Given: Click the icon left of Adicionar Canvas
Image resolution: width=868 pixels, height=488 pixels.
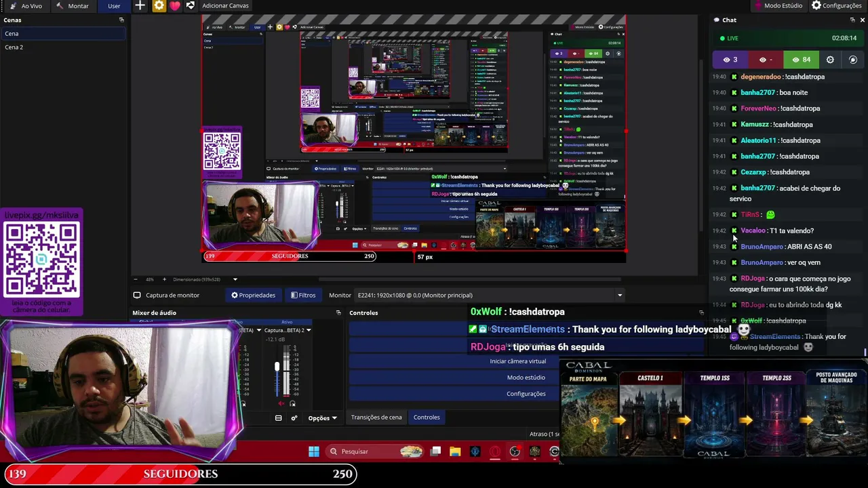Looking at the screenshot, I should [191, 5].
